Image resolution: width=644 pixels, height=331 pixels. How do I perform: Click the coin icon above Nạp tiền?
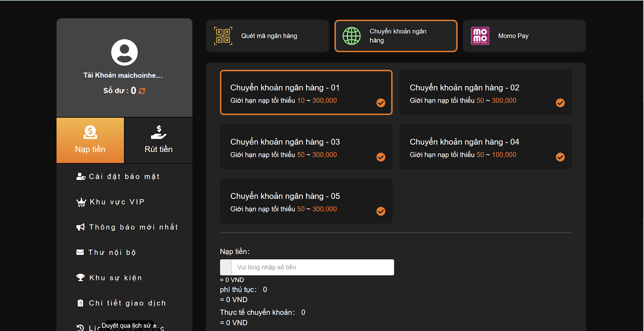pyautogui.click(x=90, y=132)
